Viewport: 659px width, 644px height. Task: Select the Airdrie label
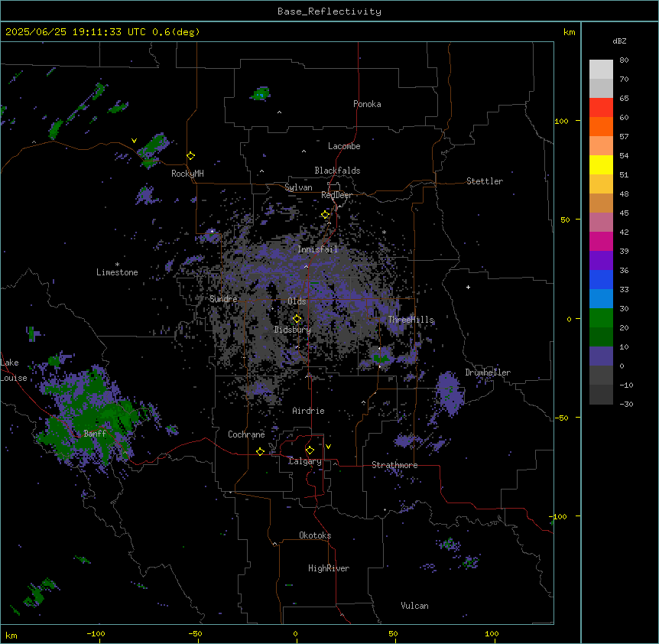click(x=309, y=411)
